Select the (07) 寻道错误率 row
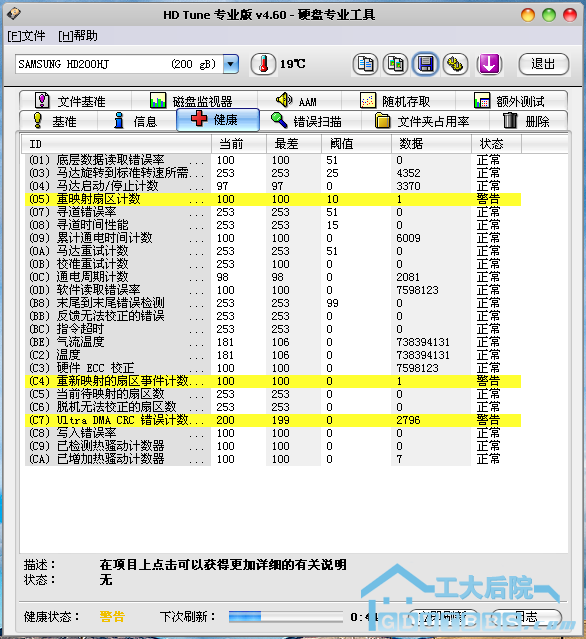This screenshot has width=586, height=639. tap(273, 212)
